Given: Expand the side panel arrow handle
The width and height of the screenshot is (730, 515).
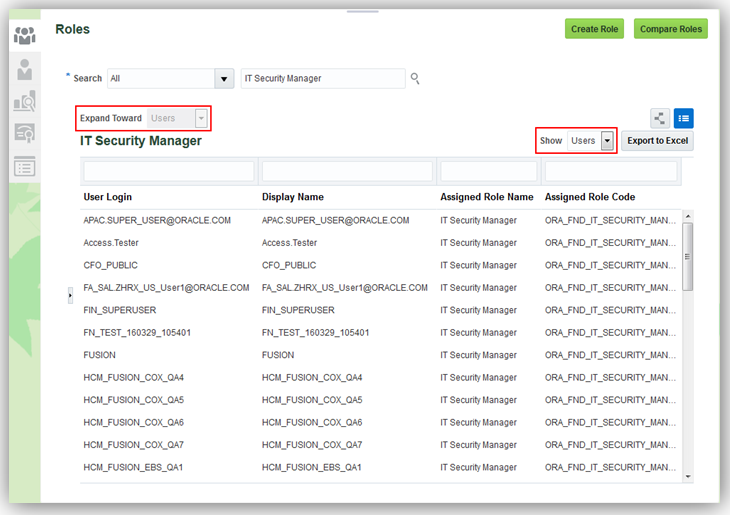Looking at the screenshot, I should click(x=70, y=295).
